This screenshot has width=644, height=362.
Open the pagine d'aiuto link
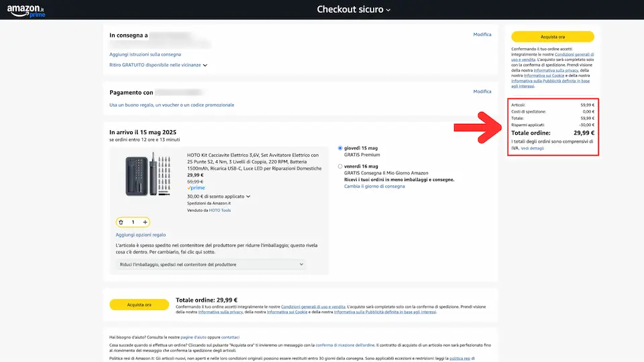pos(193,337)
